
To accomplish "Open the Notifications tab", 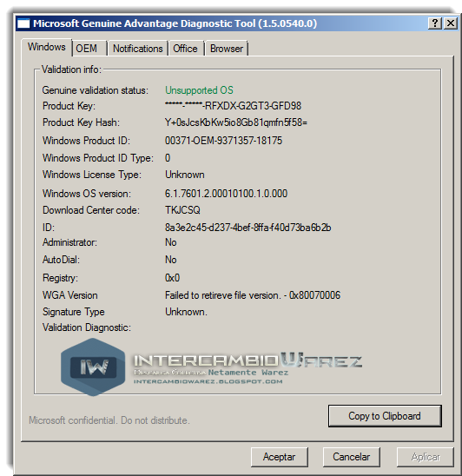I will 138,49.
